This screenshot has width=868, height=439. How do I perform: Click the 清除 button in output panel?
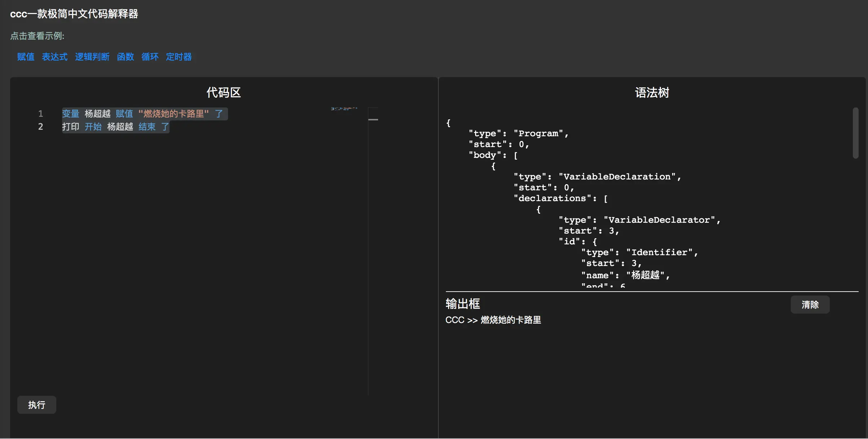tap(810, 305)
